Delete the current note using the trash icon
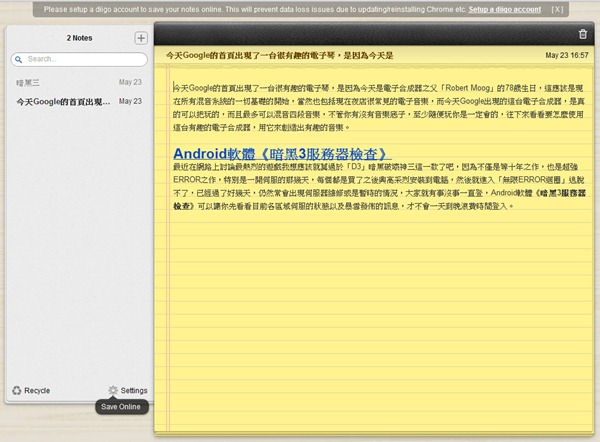This screenshot has width=600, height=442. click(583, 34)
